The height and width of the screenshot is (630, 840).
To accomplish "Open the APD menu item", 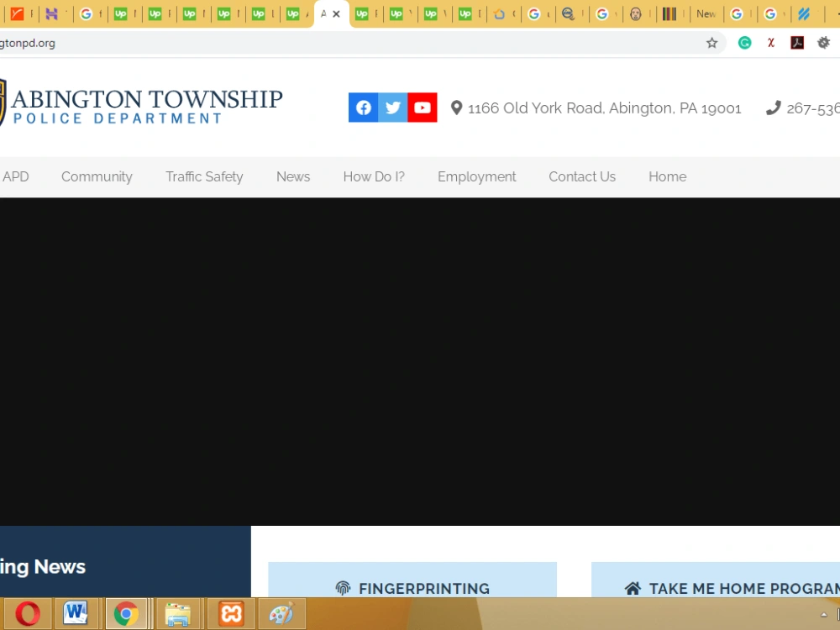I will click(15, 176).
